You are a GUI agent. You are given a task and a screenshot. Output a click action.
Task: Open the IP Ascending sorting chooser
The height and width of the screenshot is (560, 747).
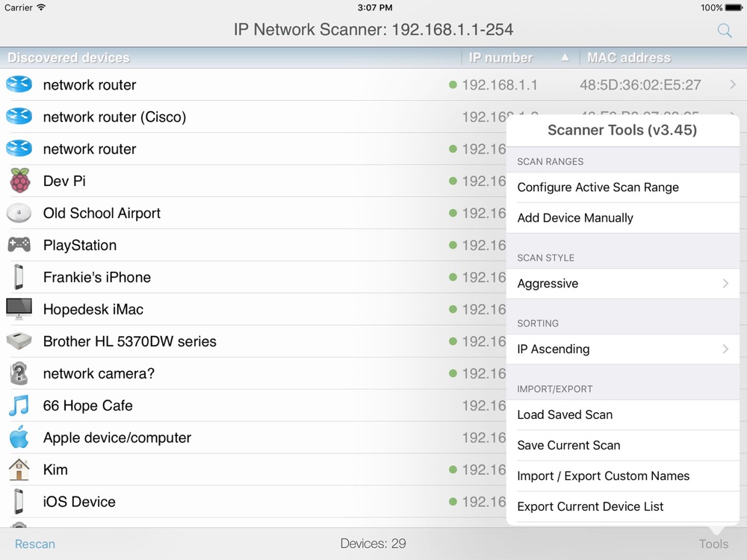622,349
